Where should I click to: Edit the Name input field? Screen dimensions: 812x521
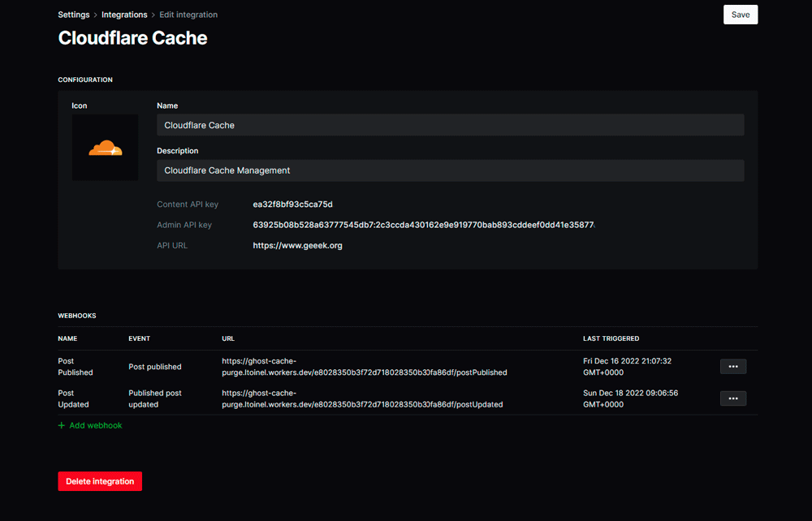(x=450, y=125)
